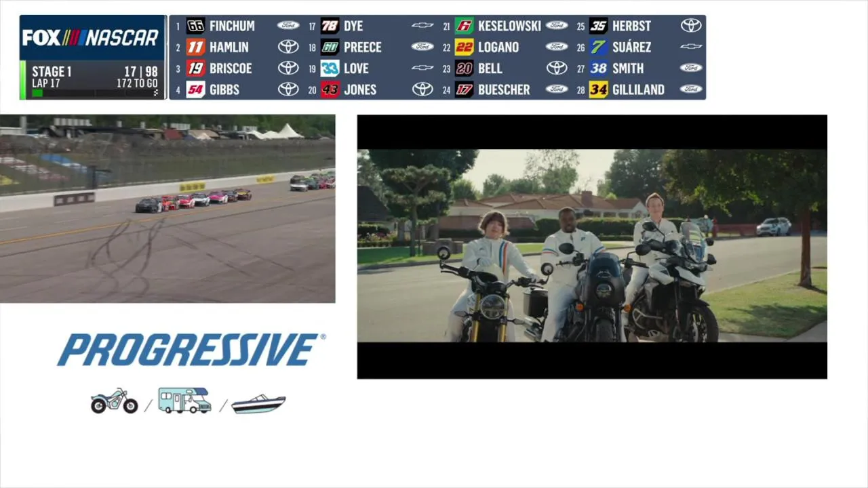
Task: Click the LAP 17 text
Action: pyautogui.click(x=46, y=83)
